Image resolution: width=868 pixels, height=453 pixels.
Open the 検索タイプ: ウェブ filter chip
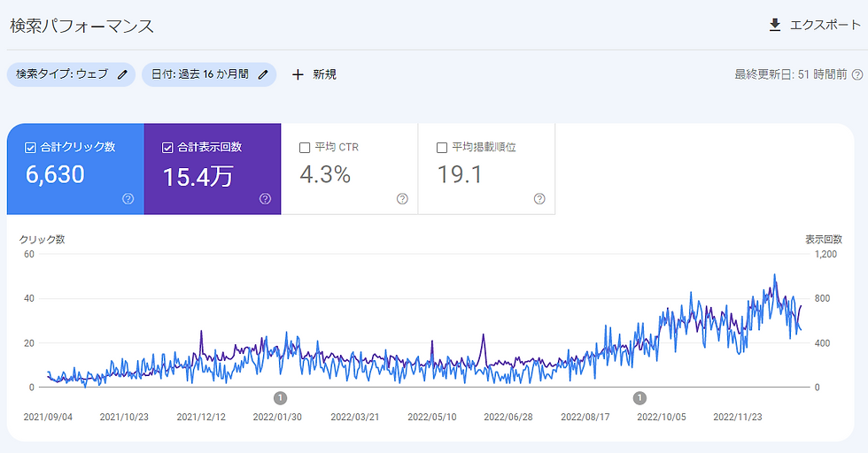(71, 74)
